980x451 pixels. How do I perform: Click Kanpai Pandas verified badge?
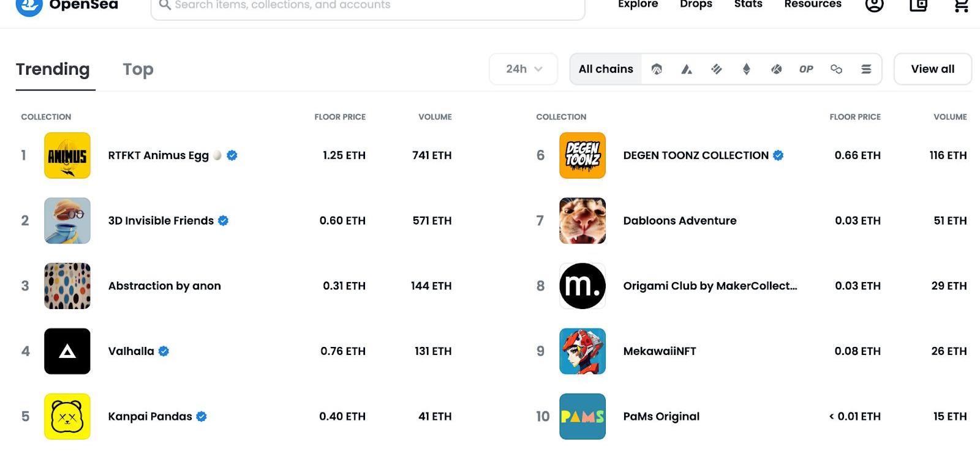pos(202,417)
